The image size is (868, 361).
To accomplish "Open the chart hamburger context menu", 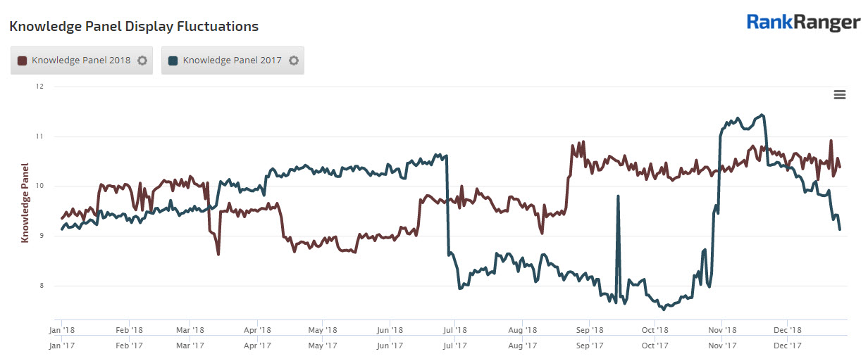I will tap(839, 95).
